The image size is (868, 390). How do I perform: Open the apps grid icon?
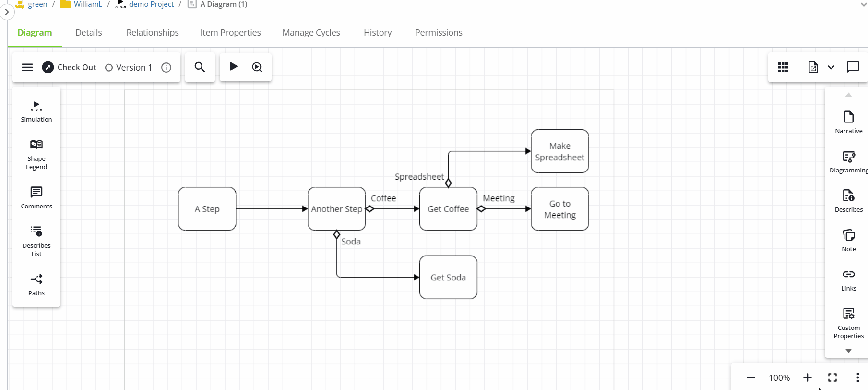coord(783,67)
